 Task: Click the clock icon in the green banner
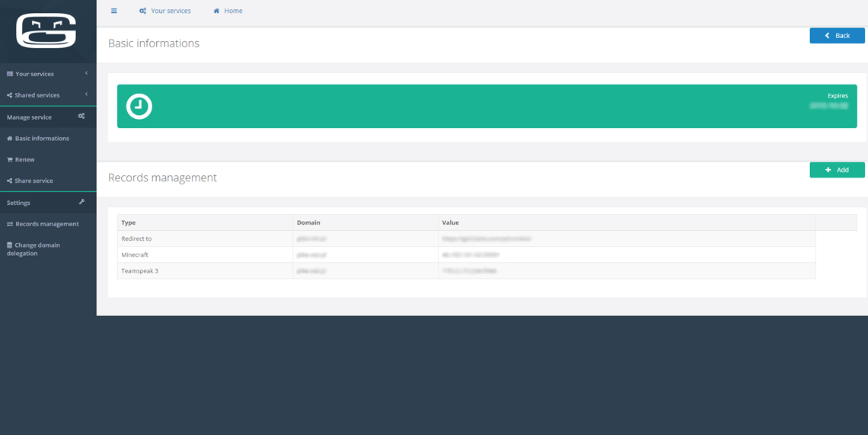139,106
